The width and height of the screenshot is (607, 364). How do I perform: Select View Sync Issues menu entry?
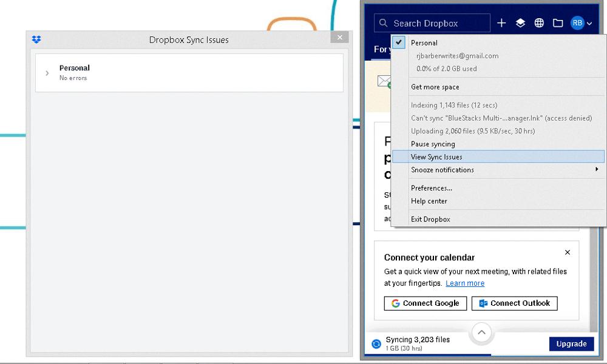pyautogui.click(x=498, y=157)
